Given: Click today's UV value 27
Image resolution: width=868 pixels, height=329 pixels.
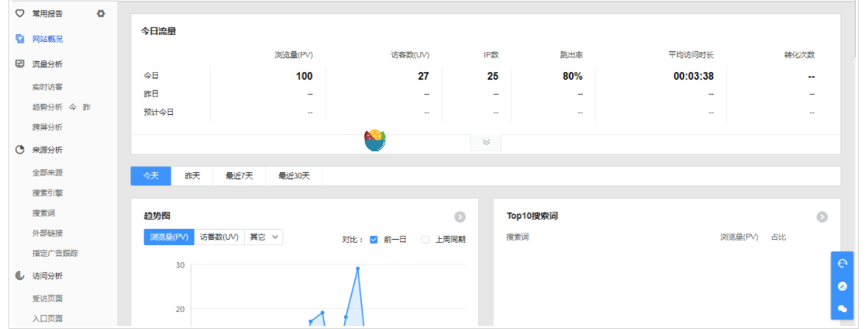Looking at the screenshot, I should 423,77.
